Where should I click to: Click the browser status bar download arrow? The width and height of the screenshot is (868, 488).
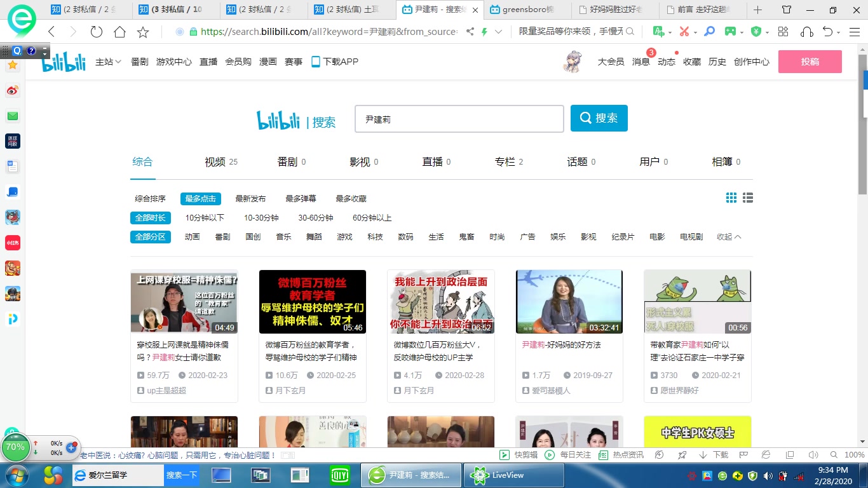tap(703, 455)
